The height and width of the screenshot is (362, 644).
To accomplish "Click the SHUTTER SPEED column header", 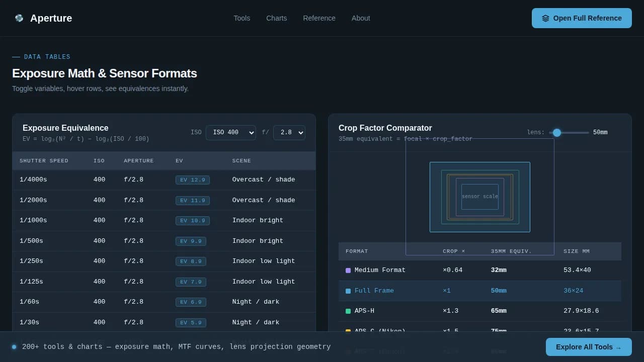I will tap(44, 161).
